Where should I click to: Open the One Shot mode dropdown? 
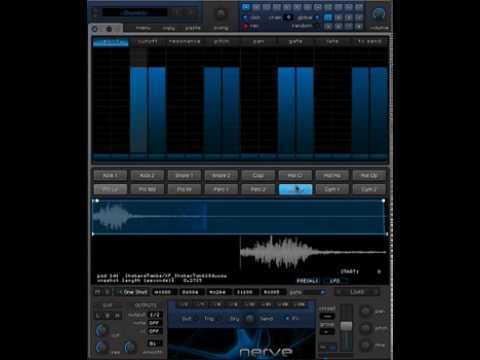pos(133,292)
